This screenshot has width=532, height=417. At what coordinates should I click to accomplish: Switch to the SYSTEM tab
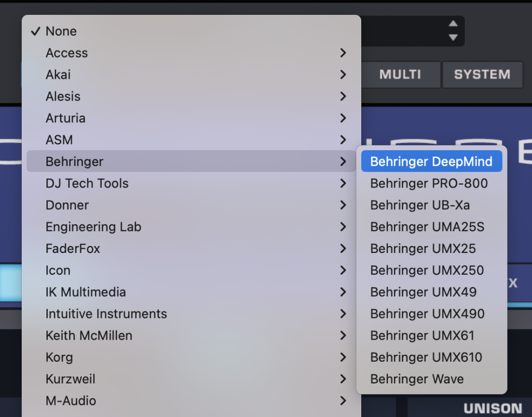click(482, 75)
